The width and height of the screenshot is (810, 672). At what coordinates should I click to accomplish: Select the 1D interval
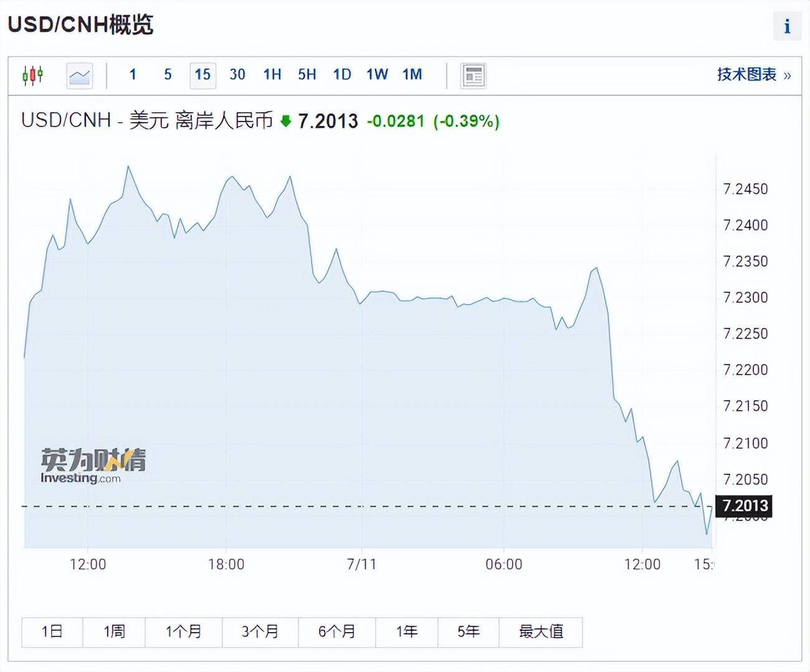[342, 75]
